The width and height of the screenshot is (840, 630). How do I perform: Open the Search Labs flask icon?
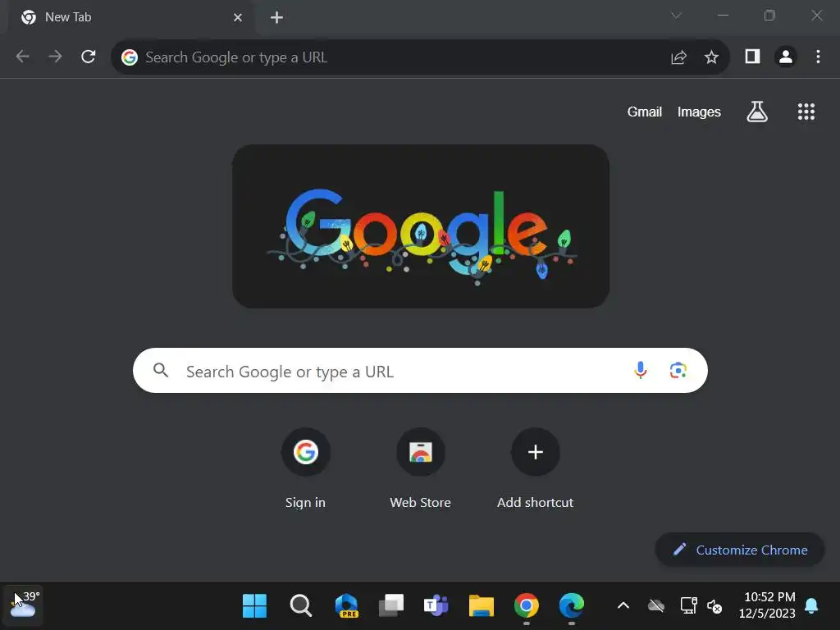pyautogui.click(x=757, y=112)
